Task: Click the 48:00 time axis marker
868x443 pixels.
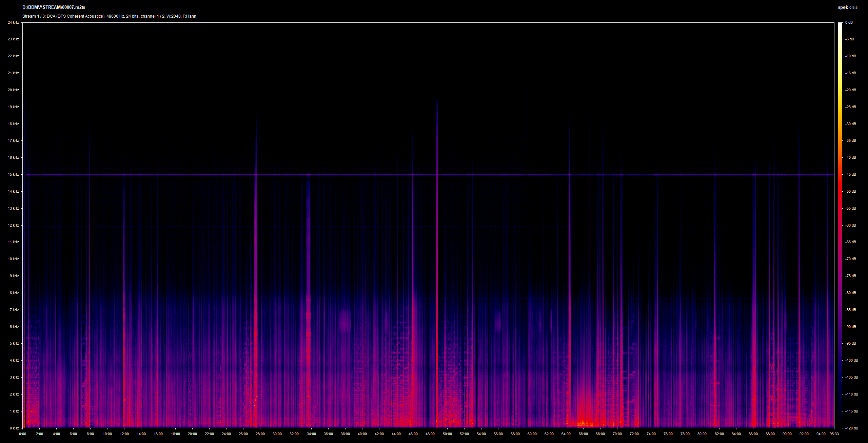Action: point(430,434)
